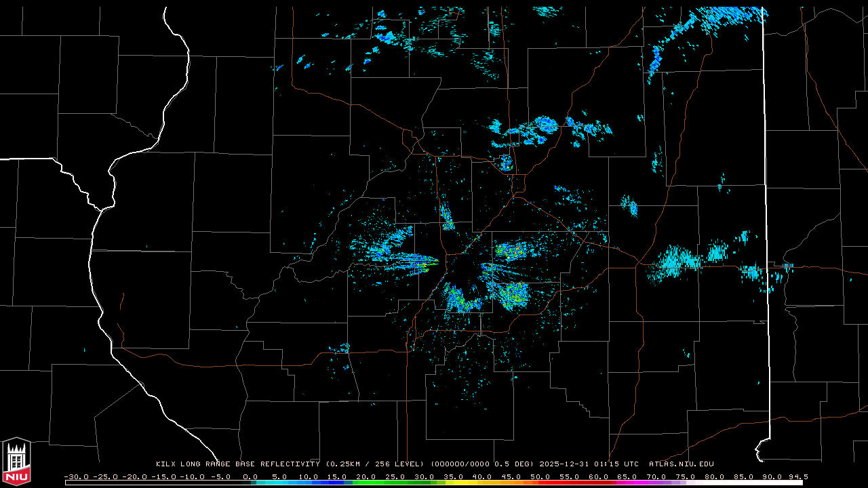Click the 65.0 scale label
868x488 pixels.
(627, 476)
